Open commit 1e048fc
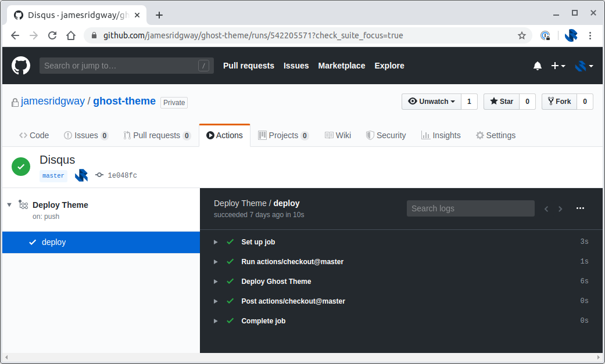 coord(122,175)
